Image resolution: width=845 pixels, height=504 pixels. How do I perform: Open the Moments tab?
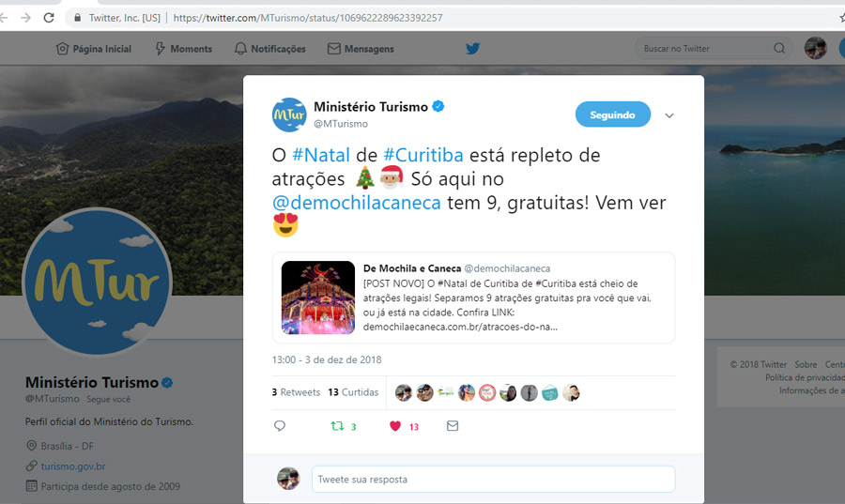tap(184, 49)
